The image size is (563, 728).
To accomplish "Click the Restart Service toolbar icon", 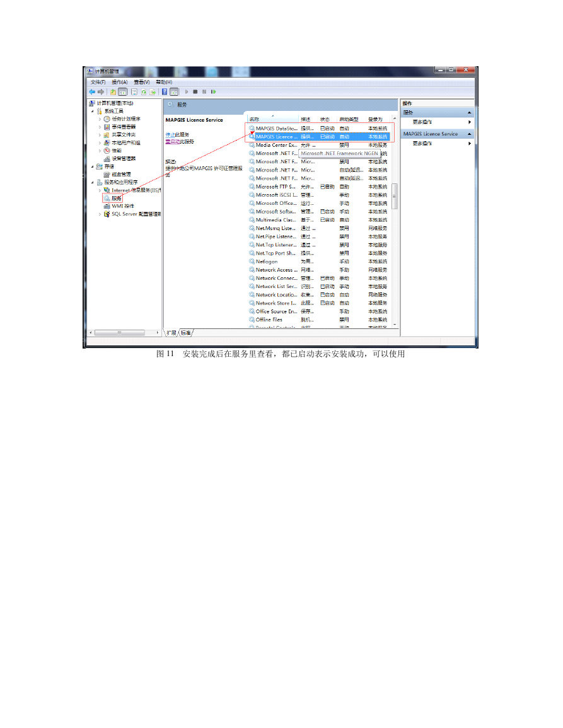I will pyautogui.click(x=213, y=92).
